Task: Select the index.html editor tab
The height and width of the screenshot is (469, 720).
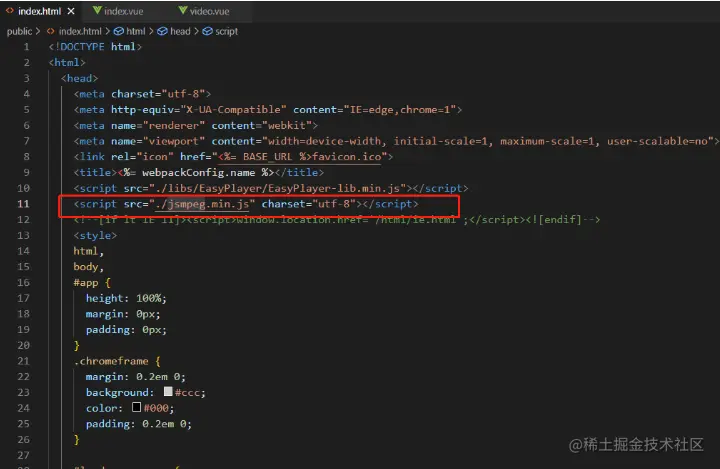Action: pyautogui.click(x=39, y=11)
